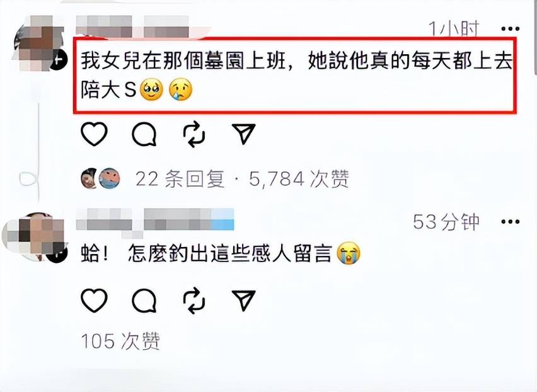Like the 53分钟 comment with heart icon
Image resolution: width=537 pixels, height=392 pixels.
94,300
